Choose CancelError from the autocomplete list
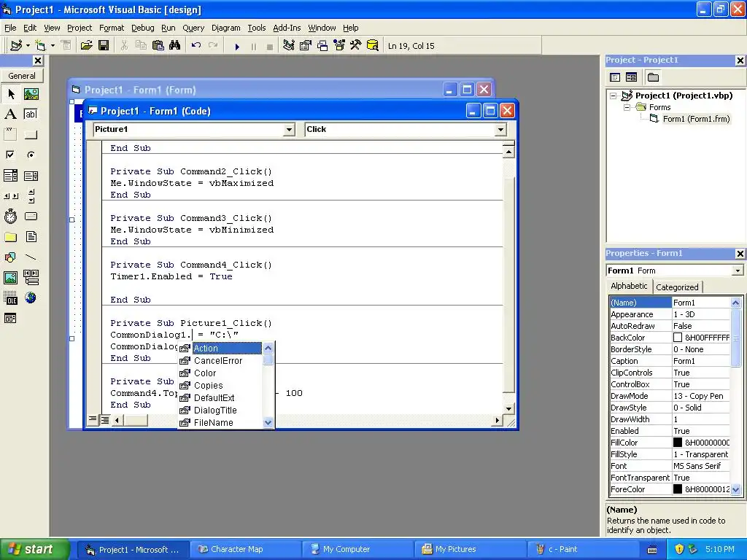 point(218,360)
